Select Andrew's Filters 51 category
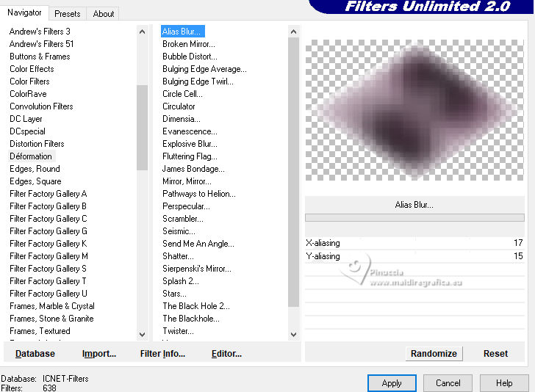The image size is (535, 392). (41, 44)
